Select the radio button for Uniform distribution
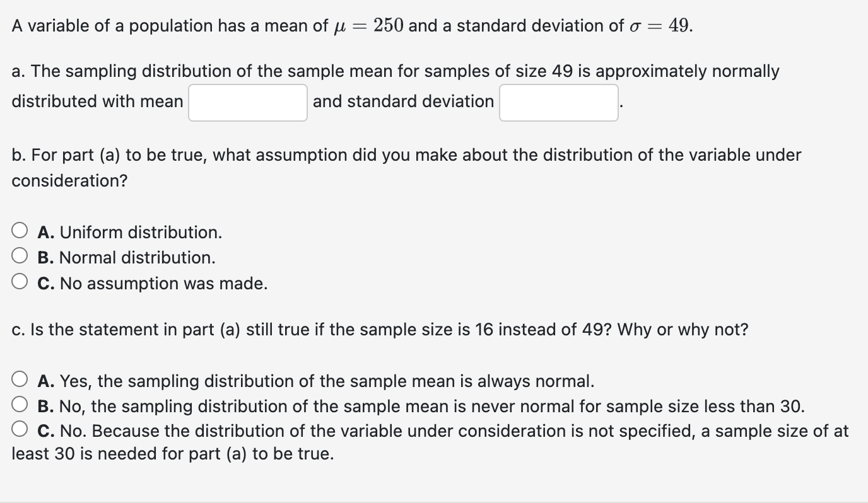868x503 pixels. (19, 229)
